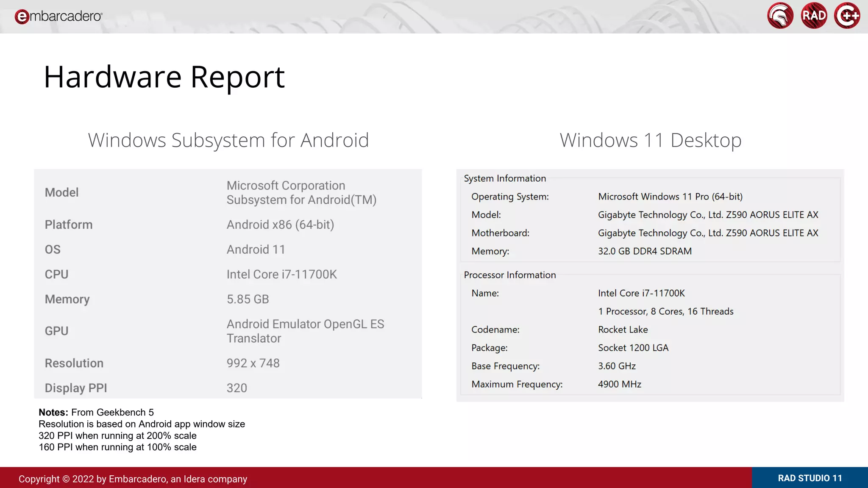Click the 4900 MHz maximum frequency value
This screenshot has width=868, height=488.
[x=619, y=384]
